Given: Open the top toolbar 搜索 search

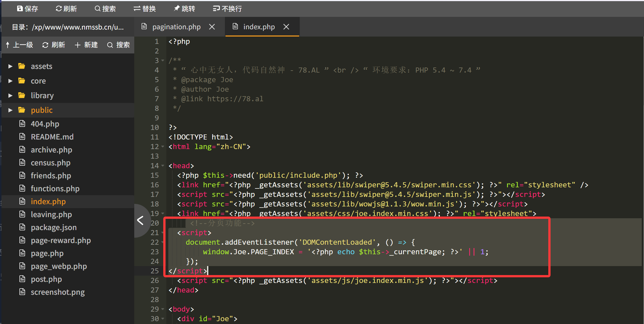Looking at the screenshot, I should tap(105, 9).
